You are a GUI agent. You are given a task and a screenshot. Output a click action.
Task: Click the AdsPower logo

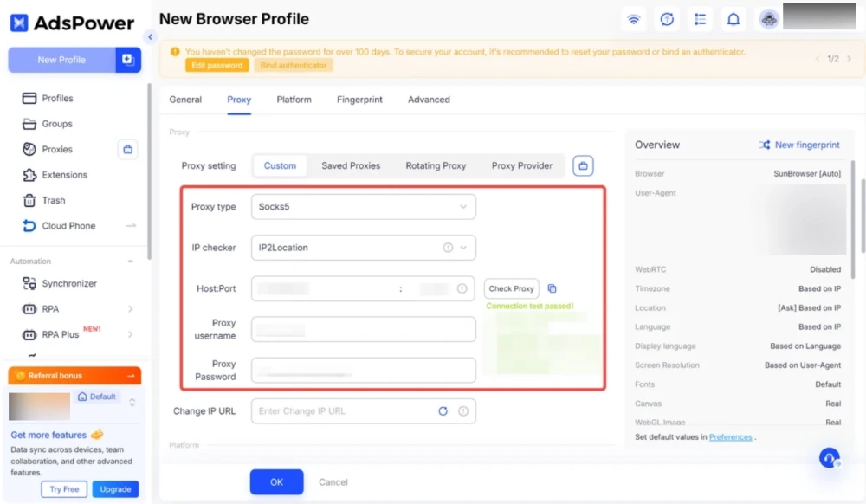coord(72,23)
